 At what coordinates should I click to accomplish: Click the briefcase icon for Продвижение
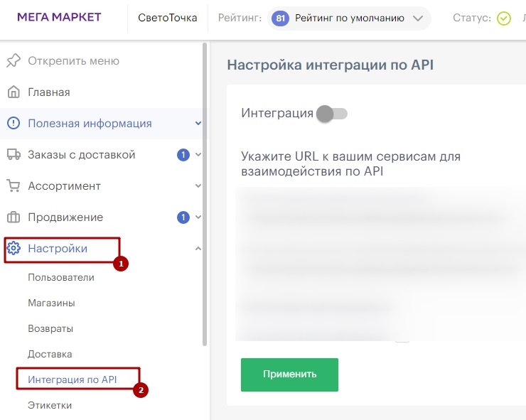click(14, 217)
